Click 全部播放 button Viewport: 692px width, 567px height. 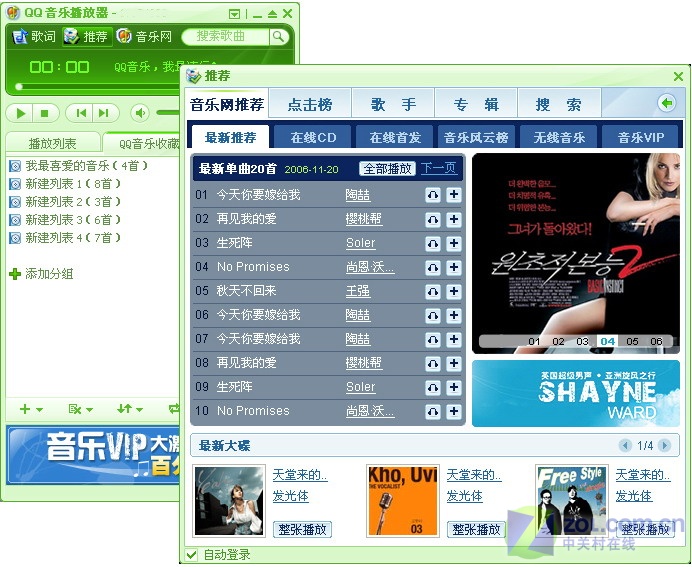click(x=387, y=169)
